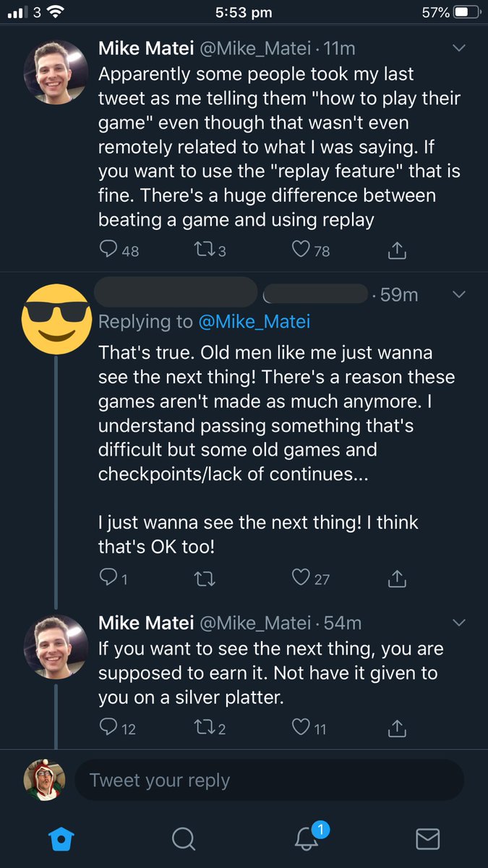Screen dimensions: 488x868
Task: Tap the "Tweet your reply" field
Action: (x=267, y=780)
